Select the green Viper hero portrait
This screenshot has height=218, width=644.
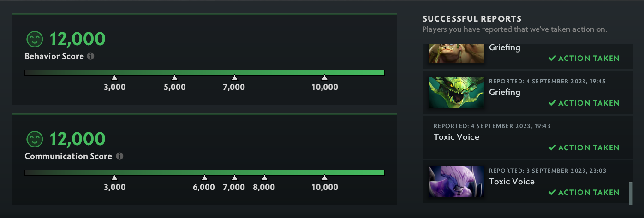(x=456, y=92)
